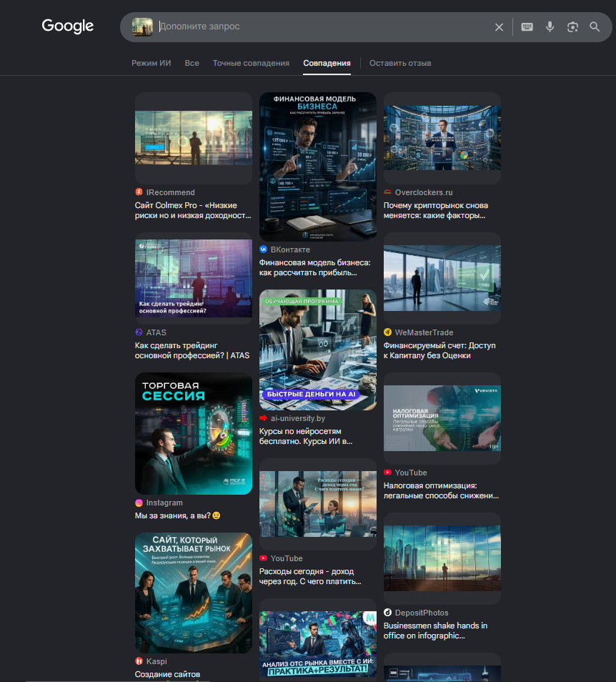Screen dimensions: 616x682
Task: Open the WeMasterTrade image thumbnail
Action: tap(442, 278)
